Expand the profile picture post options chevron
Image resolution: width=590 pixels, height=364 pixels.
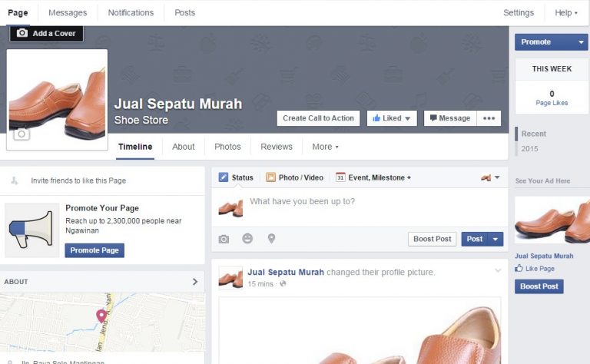point(498,271)
